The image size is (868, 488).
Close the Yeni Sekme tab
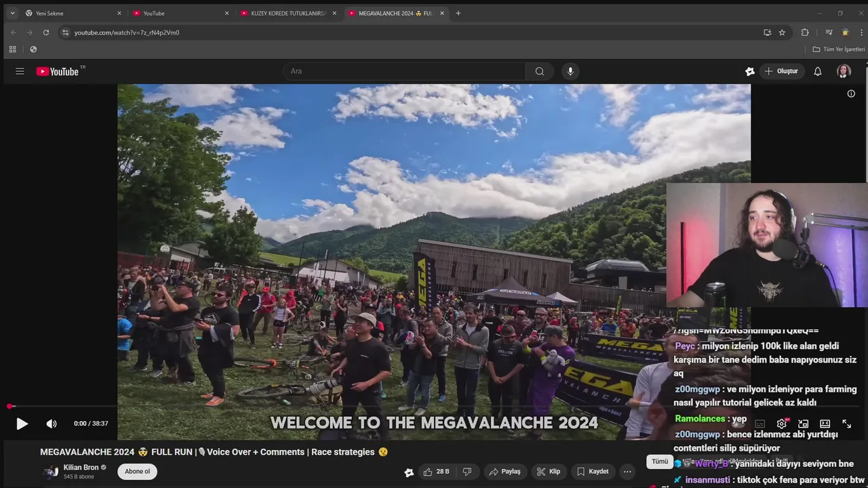pos(119,13)
